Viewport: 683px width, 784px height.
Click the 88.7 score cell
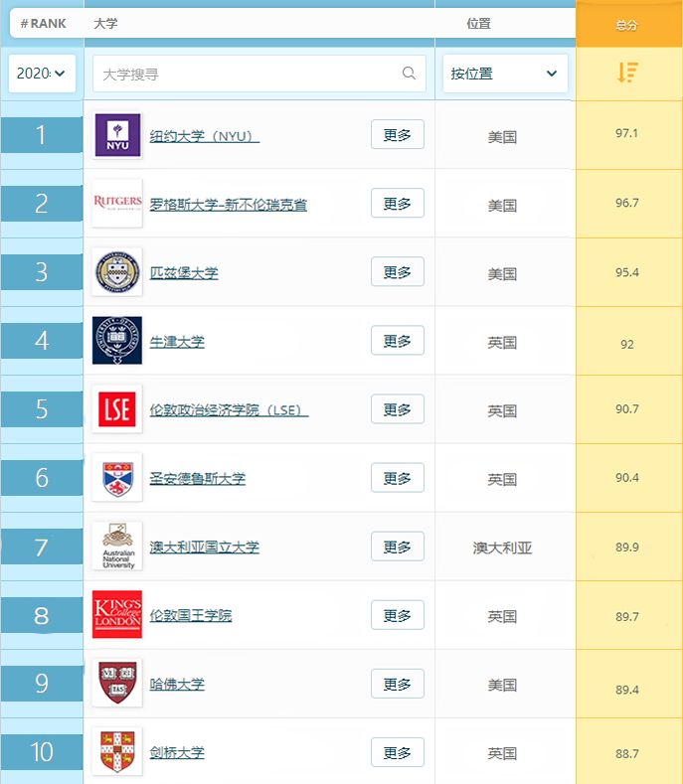click(x=627, y=753)
